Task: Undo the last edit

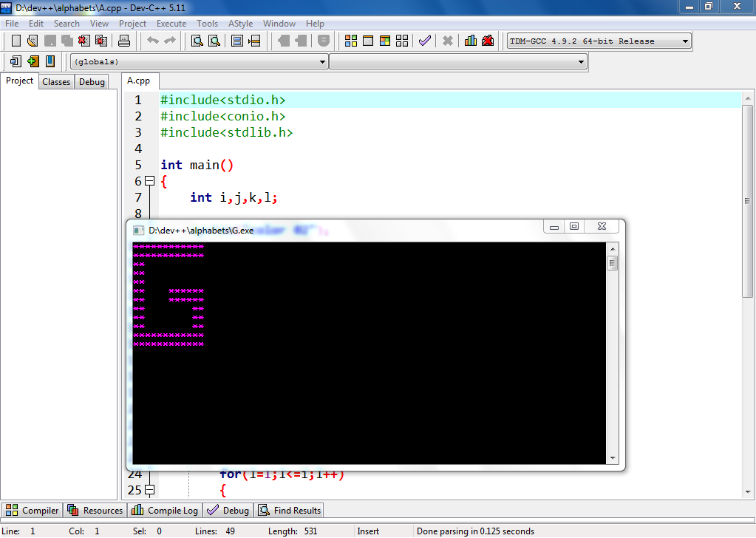Action: [x=152, y=41]
